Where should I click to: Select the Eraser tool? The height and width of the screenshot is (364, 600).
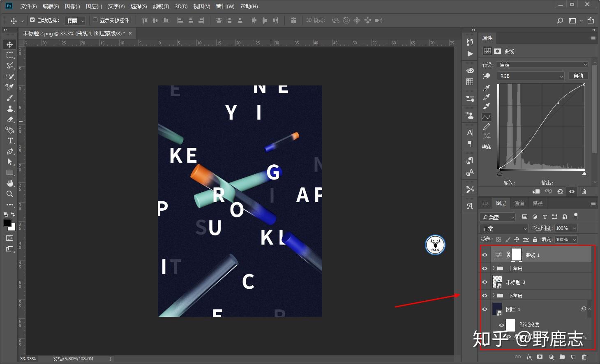click(x=10, y=119)
